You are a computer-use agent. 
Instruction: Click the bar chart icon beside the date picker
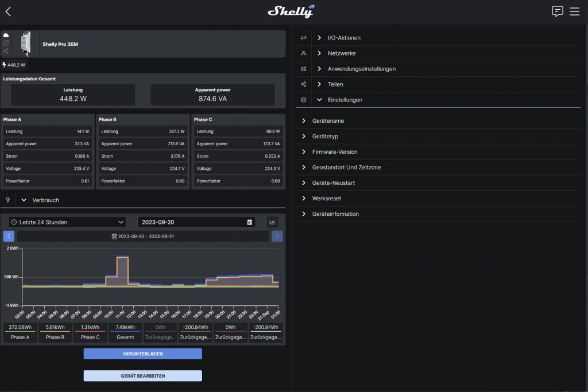pos(272,222)
